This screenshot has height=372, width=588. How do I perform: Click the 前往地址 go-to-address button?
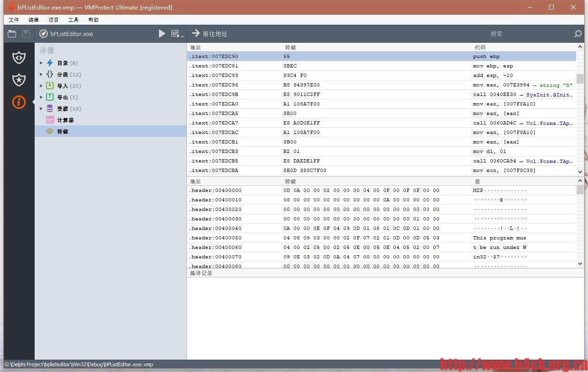[209, 33]
